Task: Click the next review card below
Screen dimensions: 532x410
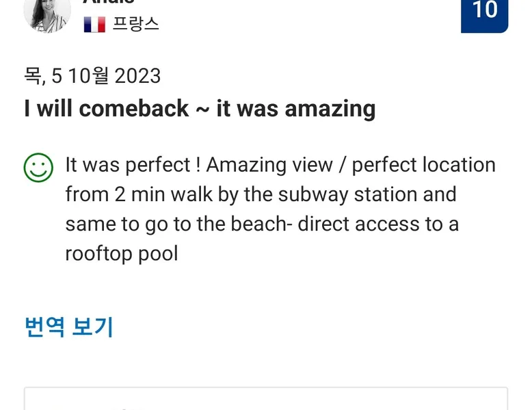Action: 266,399
